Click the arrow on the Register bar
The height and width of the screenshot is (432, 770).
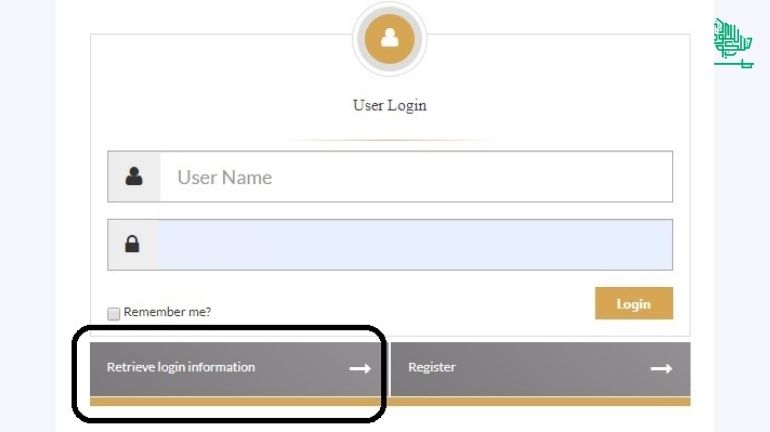(x=661, y=368)
